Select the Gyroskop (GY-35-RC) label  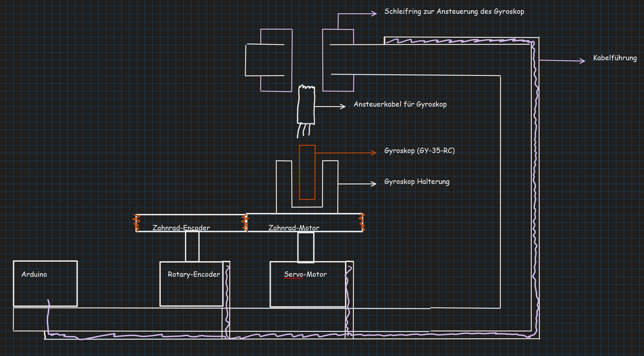(419, 151)
